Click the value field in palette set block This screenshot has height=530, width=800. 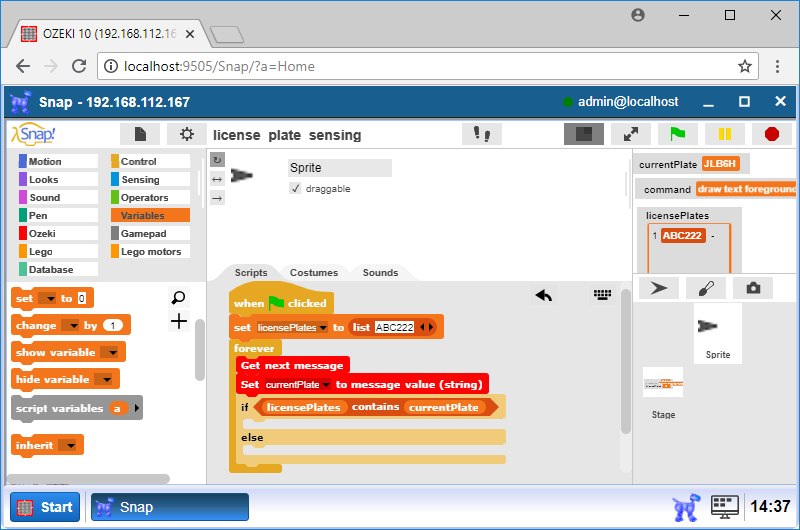[x=82, y=298]
